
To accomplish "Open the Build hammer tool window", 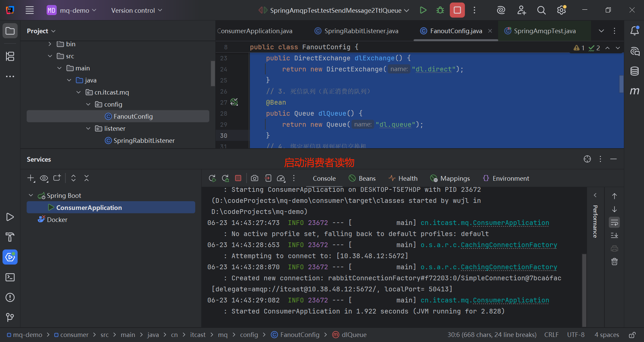I will click(x=10, y=237).
